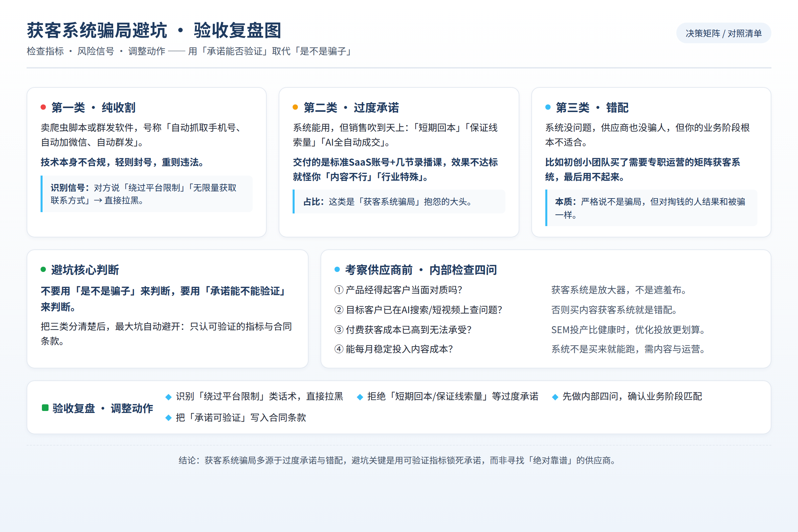Click the diamond bullet before 先做内部四问
798x532 pixels.
point(555,397)
